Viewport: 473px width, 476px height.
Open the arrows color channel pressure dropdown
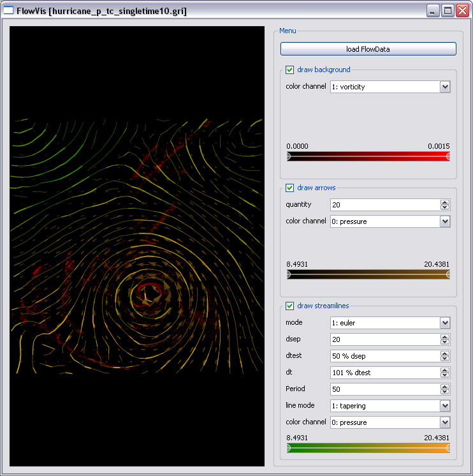coord(389,221)
